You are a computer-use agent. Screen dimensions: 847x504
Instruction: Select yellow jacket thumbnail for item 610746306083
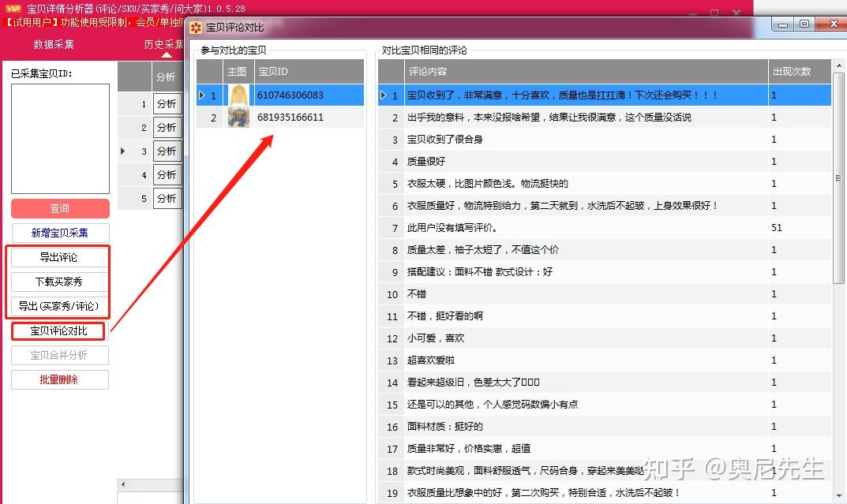tap(238, 95)
